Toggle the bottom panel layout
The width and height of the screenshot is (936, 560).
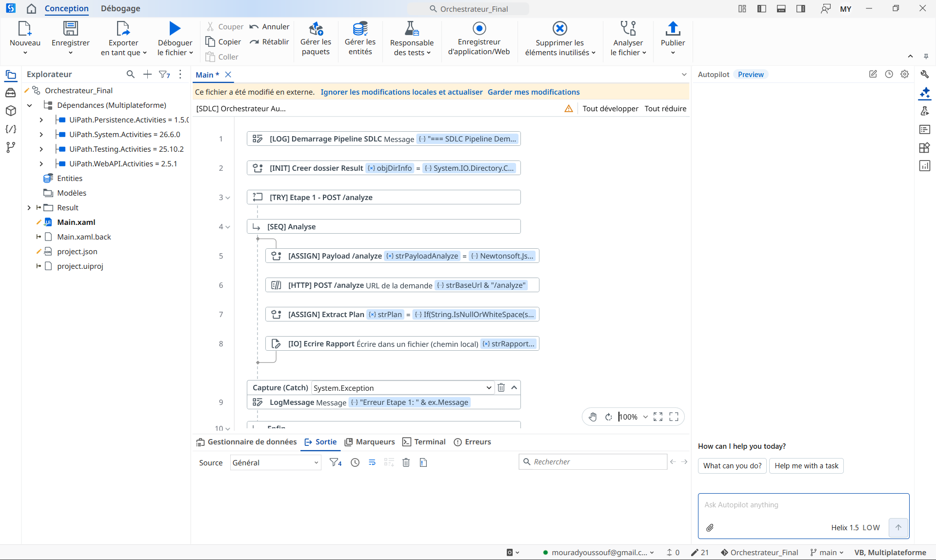(x=781, y=9)
